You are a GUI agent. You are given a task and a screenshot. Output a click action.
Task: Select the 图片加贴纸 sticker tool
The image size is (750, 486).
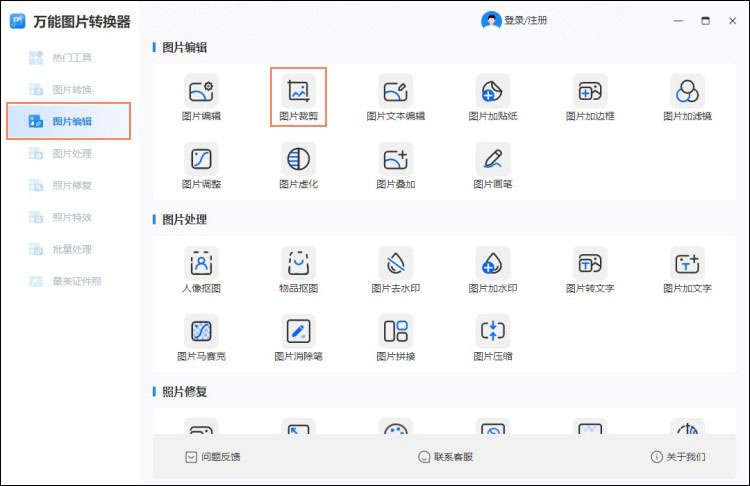pyautogui.click(x=493, y=91)
